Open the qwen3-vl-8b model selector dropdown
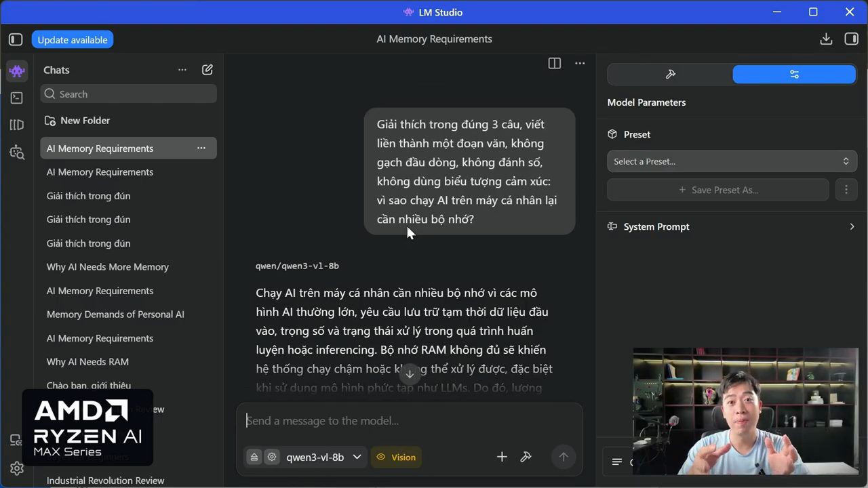The height and width of the screenshot is (488, 868). (323, 457)
